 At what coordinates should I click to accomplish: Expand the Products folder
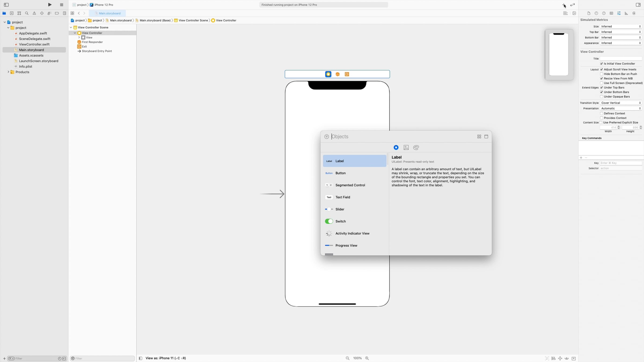pyautogui.click(x=8, y=72)
